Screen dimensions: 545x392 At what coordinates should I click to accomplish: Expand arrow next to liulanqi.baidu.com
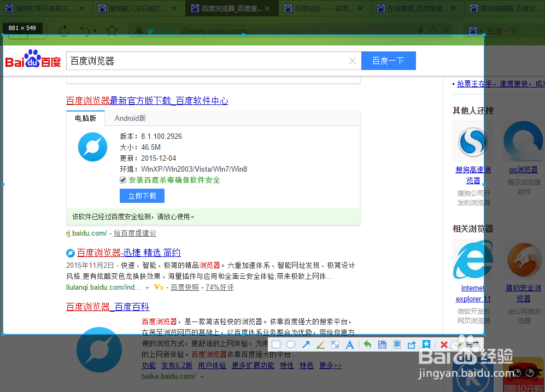point(147,288)
